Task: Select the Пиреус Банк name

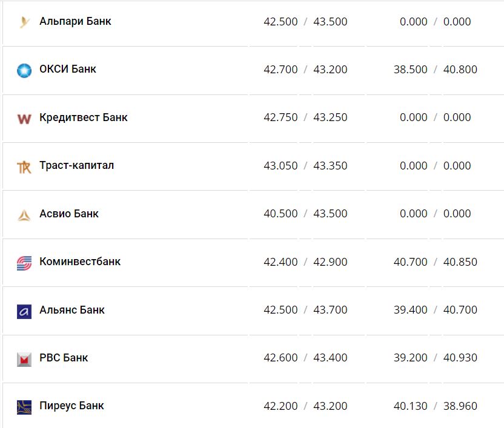Action: coord(71,406)
